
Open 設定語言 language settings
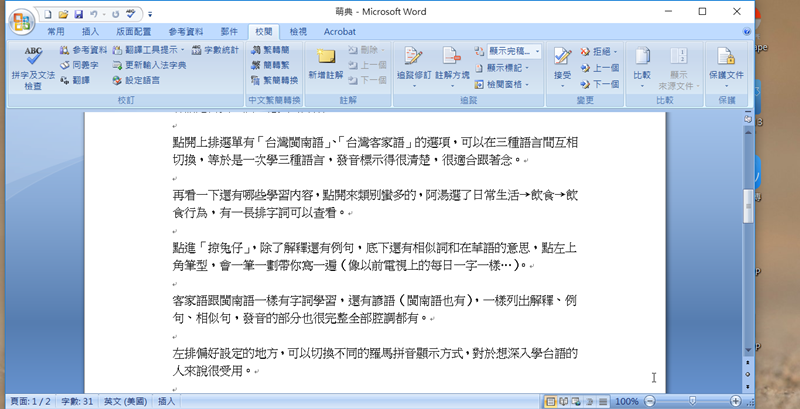pos(136,80)
